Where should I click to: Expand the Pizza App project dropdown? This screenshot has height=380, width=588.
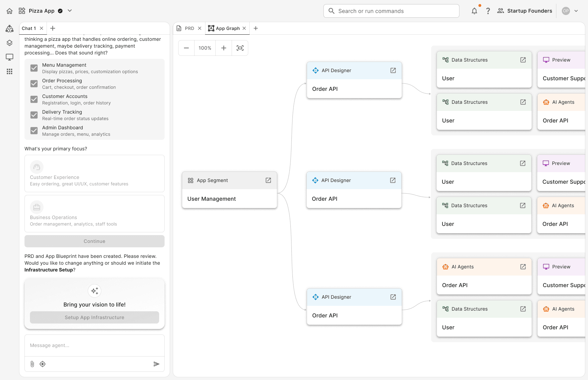pyautogui.click(x=70, y=11)
